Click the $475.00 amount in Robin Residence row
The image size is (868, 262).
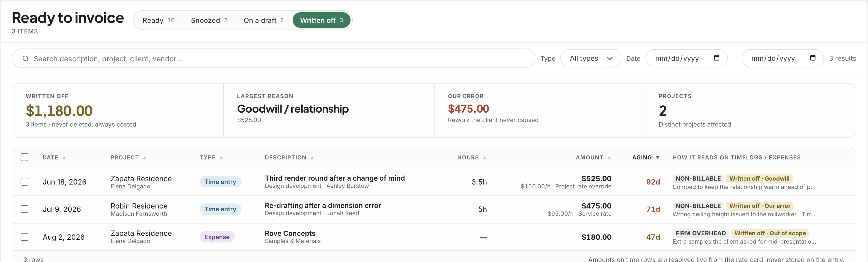point(596,206)
